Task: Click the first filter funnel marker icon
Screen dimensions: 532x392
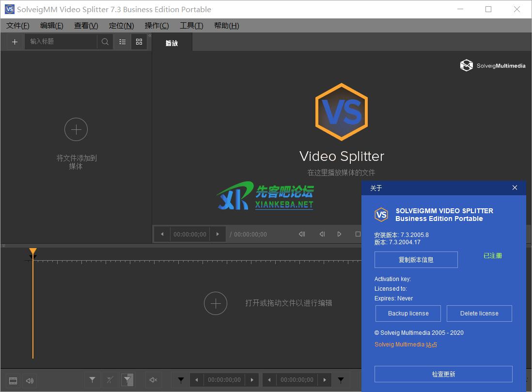Action: pyautogui.click(x=92, y=380)
